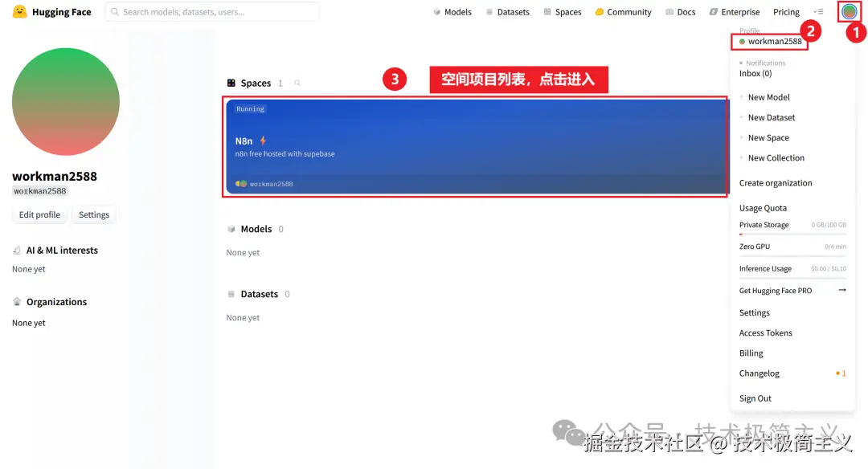Choose New Collection from the menu
The height and width of the screenshot is (469, 868).
(x=776, y=157)
